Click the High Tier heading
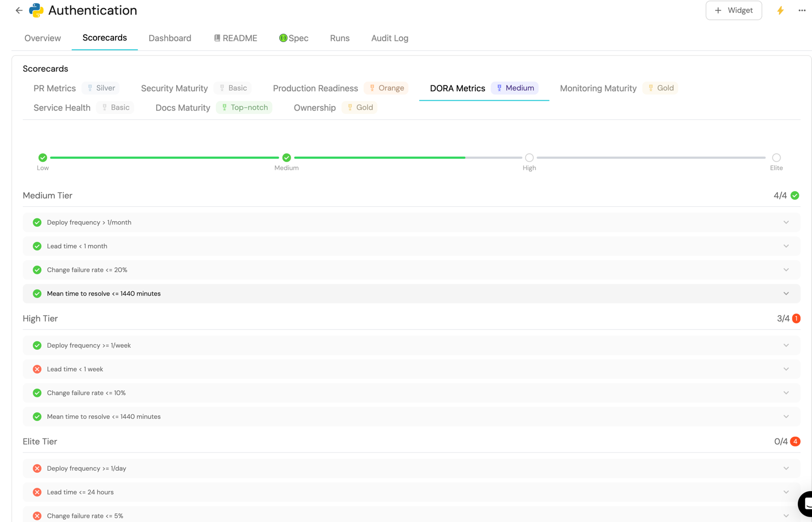812x522 pixels. 40,318
